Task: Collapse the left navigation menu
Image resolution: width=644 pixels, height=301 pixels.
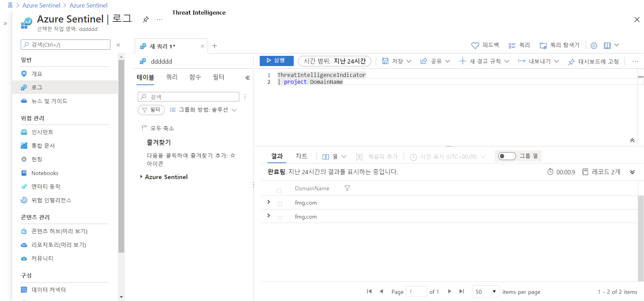Action: [x=118, y=45]
